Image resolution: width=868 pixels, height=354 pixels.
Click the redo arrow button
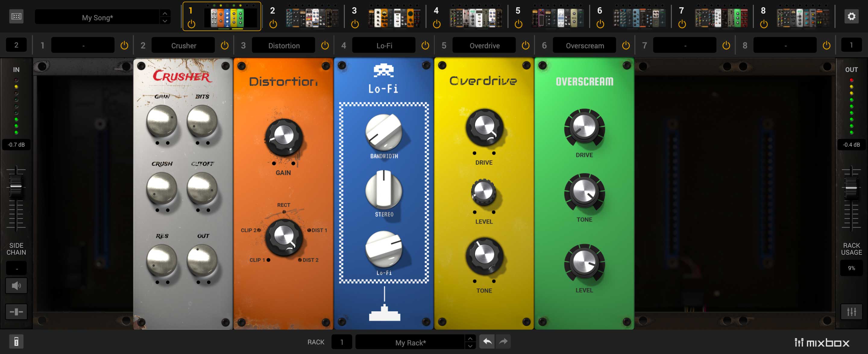click(503, 342)
